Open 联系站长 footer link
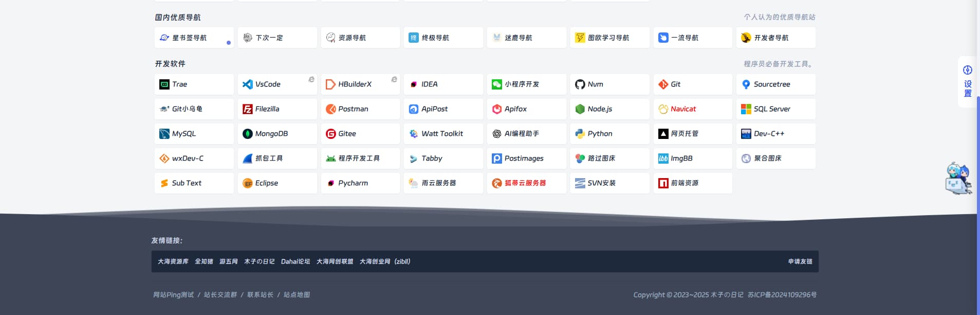The height and width of the screenshot is (315, 980). pyautogui.click(x=260, y=295)
